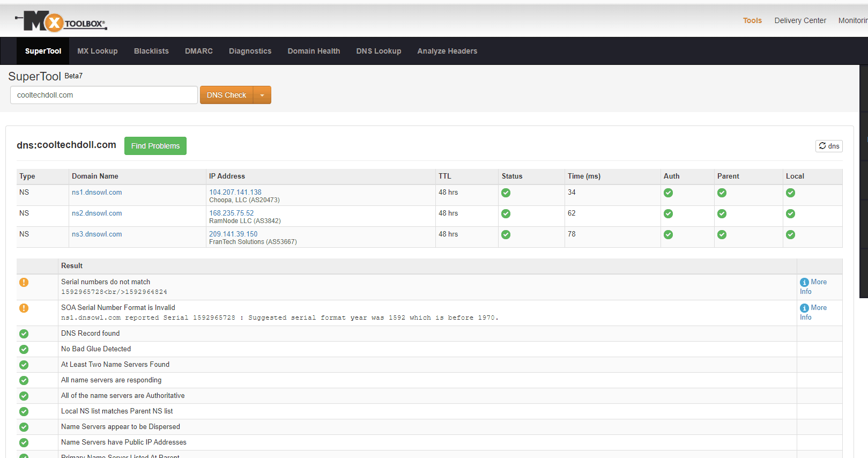Open the ns3.dnsowl.com link
The image size is (868, 458).
point(97,234)
